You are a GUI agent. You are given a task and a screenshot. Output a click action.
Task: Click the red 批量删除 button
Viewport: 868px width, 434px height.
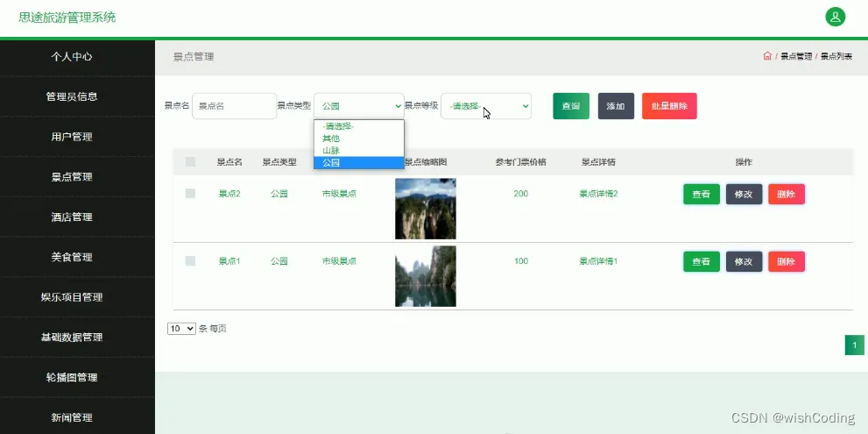669,106
